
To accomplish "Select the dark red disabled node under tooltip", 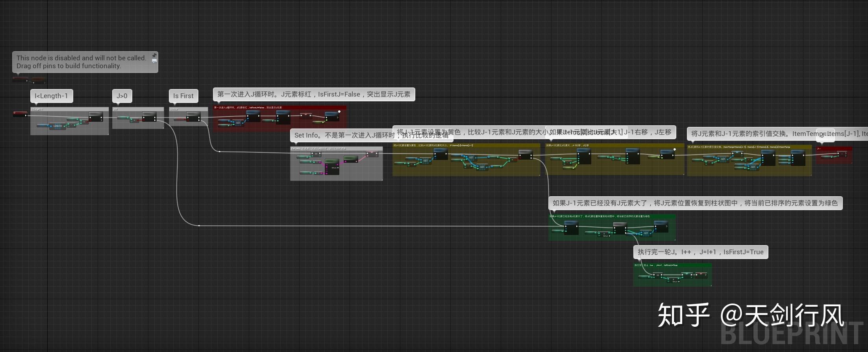I will pyautogui.click(x=20, y=80).
